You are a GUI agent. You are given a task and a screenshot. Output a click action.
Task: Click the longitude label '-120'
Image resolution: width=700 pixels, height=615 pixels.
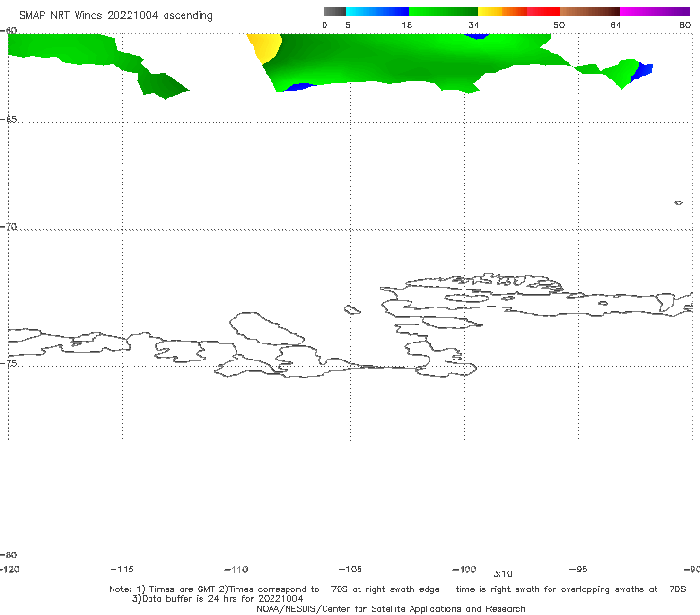[x=9, y=569]
